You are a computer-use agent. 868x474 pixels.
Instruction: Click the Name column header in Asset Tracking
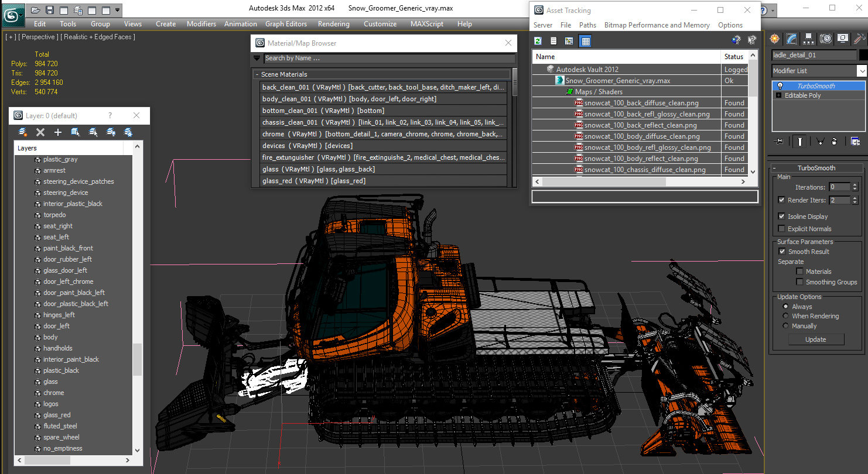tap(627, 57)
